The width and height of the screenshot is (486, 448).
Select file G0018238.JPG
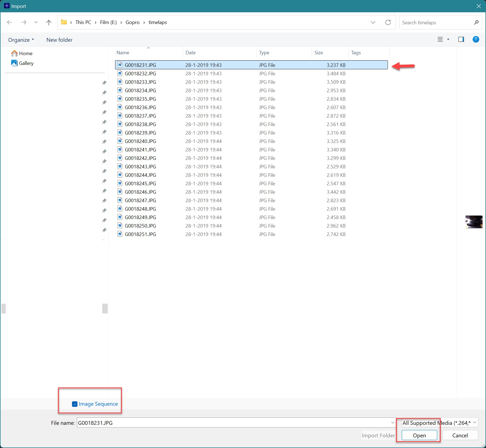251,124
